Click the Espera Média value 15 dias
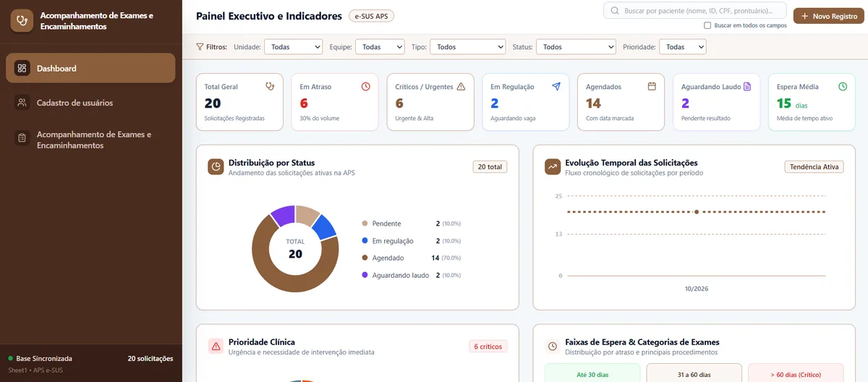Screen dimensions: 868x382 click(x=792, y=103)
